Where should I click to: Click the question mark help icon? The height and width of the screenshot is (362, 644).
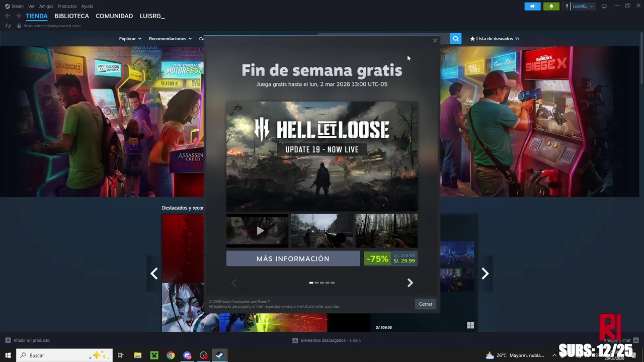point(567,7)
